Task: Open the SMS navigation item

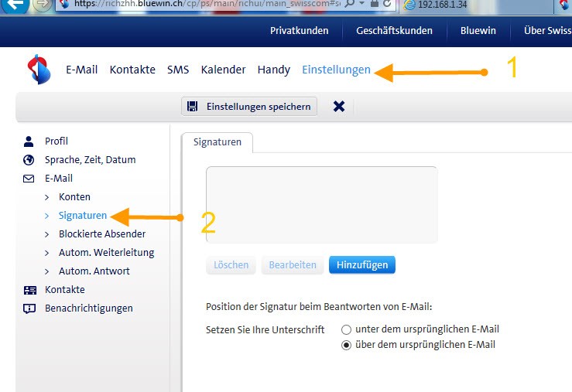Action: (178, 70)
